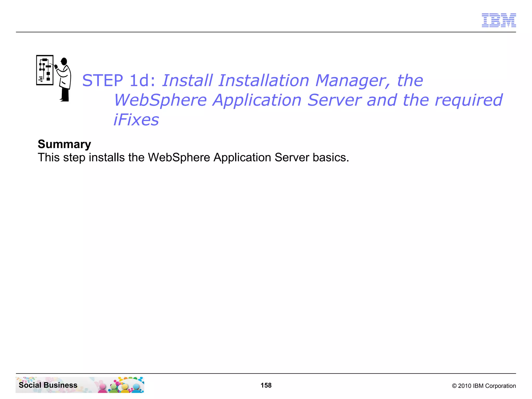Click 'This step installs the WebSphere Application Server basics.'
This screenshot has height=399, width=532.
[x=194, y=157]
